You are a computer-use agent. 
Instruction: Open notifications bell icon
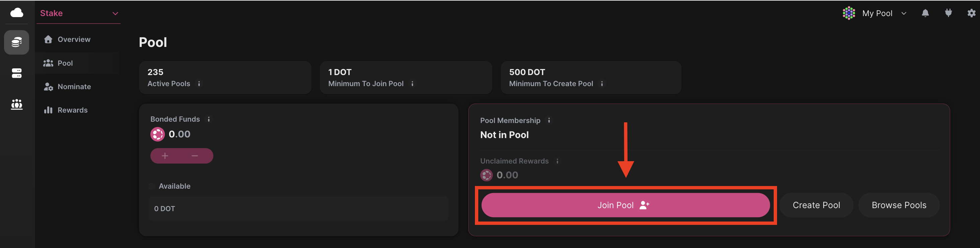click(x=925, y=13)
